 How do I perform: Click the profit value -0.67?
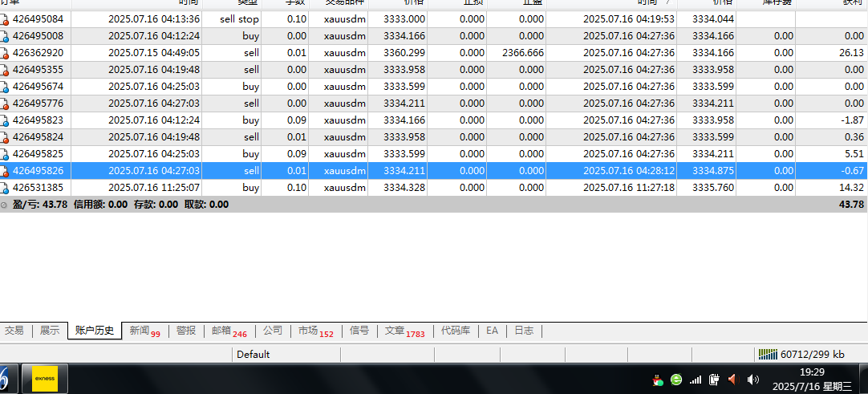[x=853, y=171]
